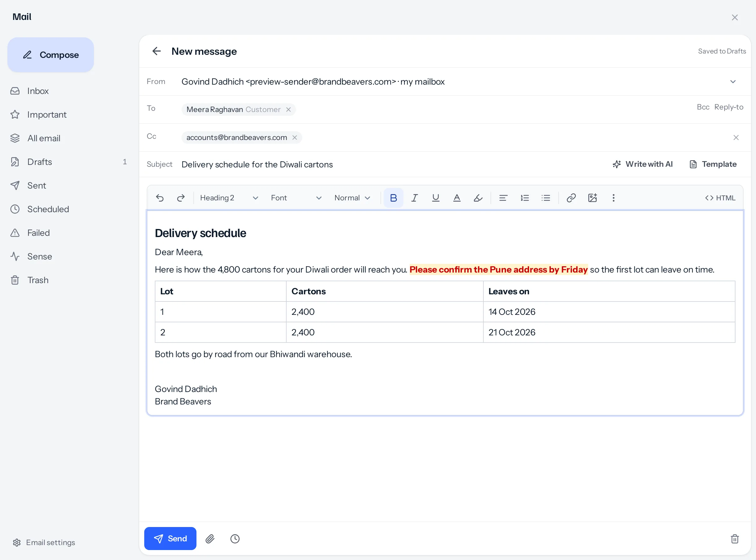Attach a file with the paperclip icon
Viewport: 756px width, 560px height.
pyautogui.click(x=210, y=539)
